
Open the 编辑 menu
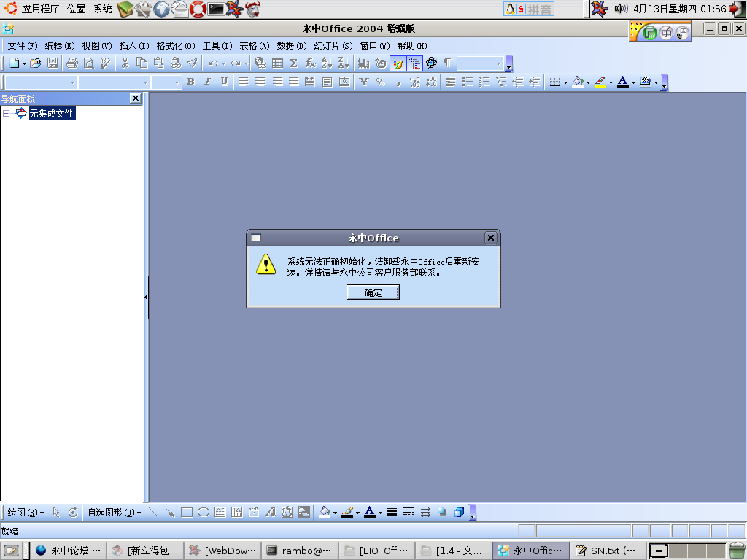pyautogui.click(x=60, y=46)
